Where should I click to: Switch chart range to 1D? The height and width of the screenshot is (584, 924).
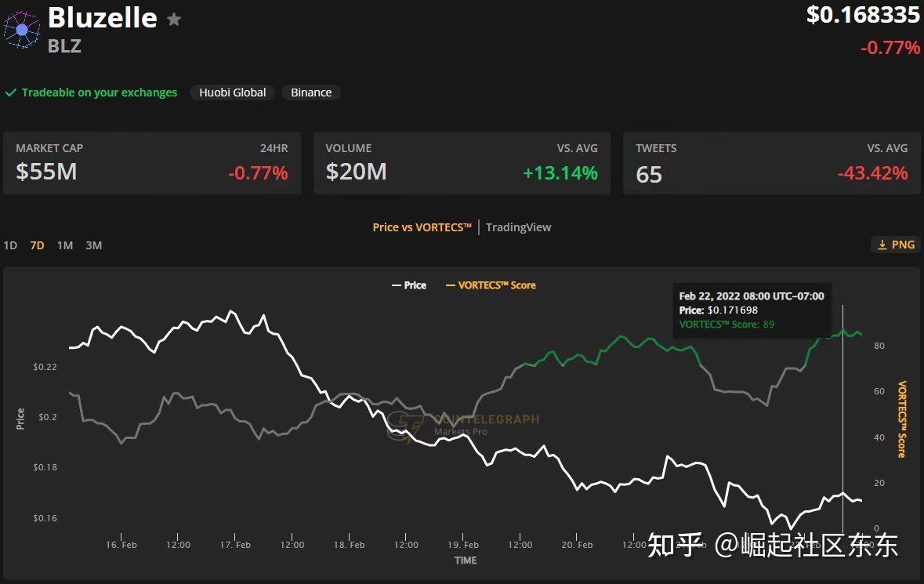coord(11,245)
